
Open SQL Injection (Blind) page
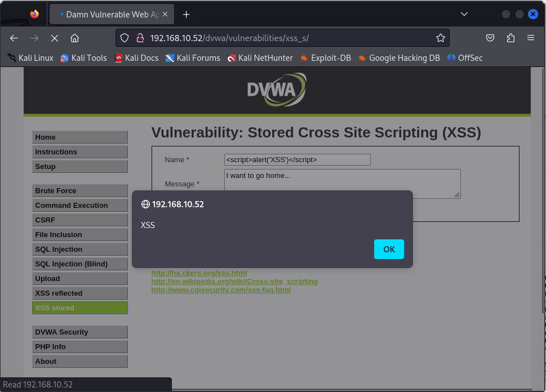(80, 264)
